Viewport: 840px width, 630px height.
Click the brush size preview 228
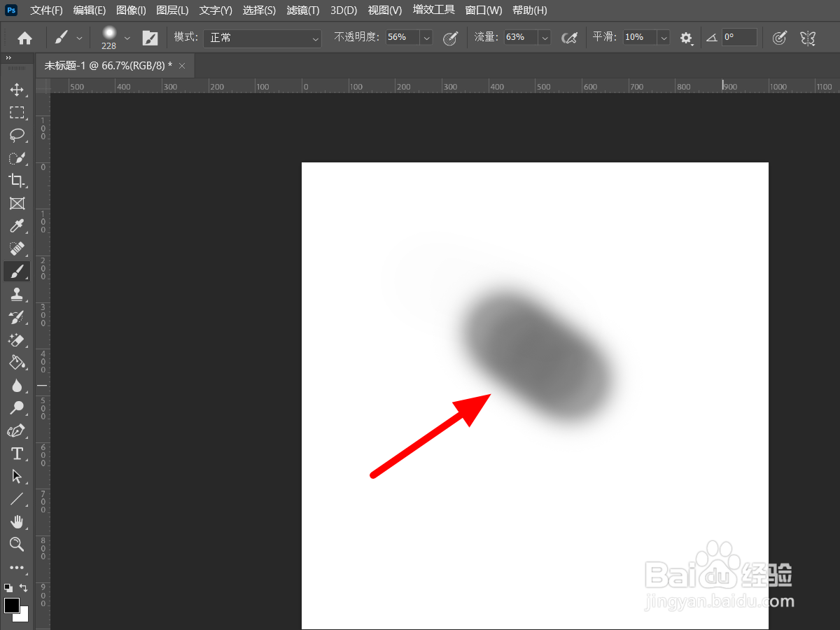coord(109,38)
